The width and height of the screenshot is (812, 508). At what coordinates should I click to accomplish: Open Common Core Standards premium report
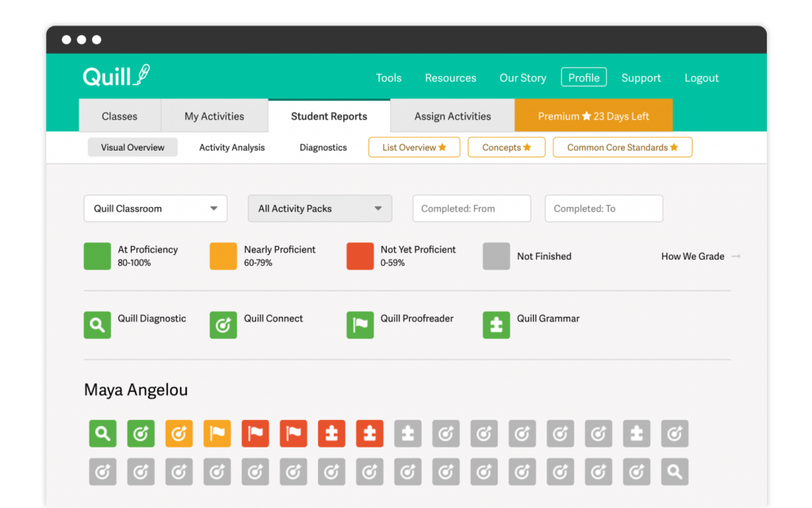pos(622,147)
